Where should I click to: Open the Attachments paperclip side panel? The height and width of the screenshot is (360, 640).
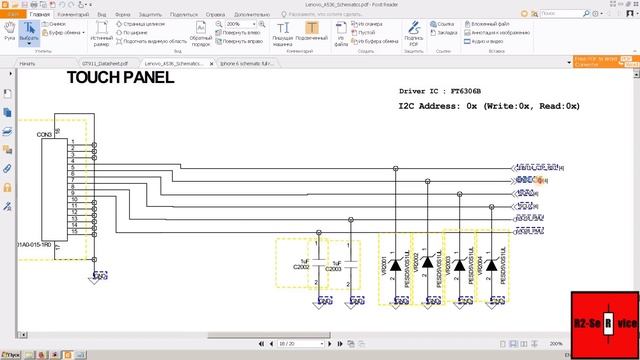7,169
